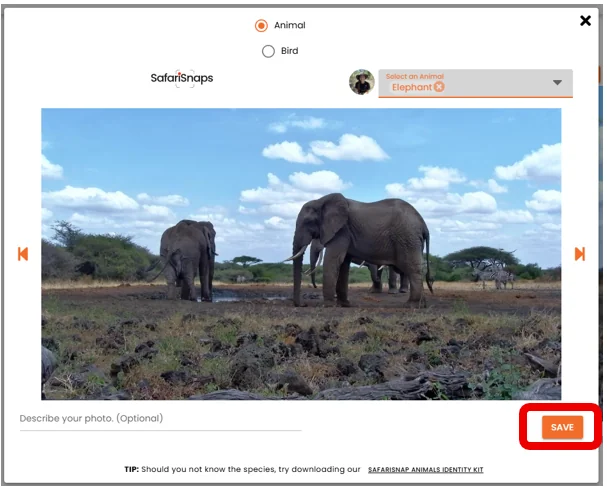Click the orange SAVE button
Viewport: 607px width, 487px height.
coord(562,427)
